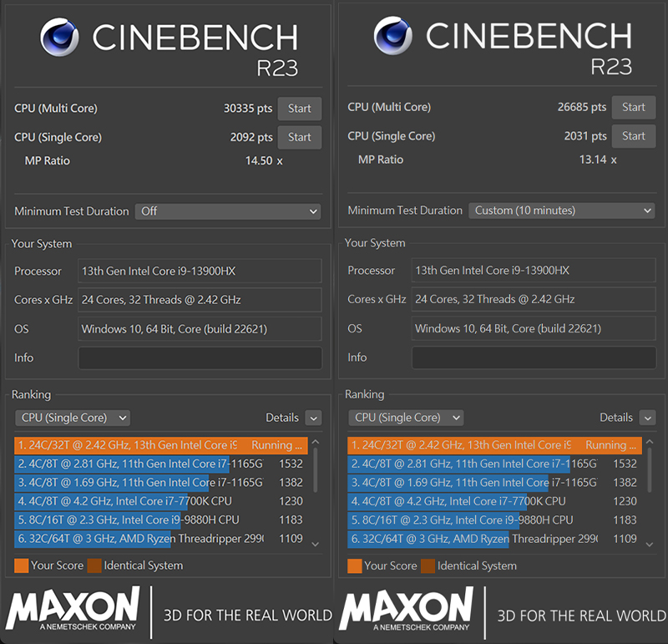Click the Cinebench sphere logo in right window
Viewport: 668px width, 644px height.
coord(392,36)
